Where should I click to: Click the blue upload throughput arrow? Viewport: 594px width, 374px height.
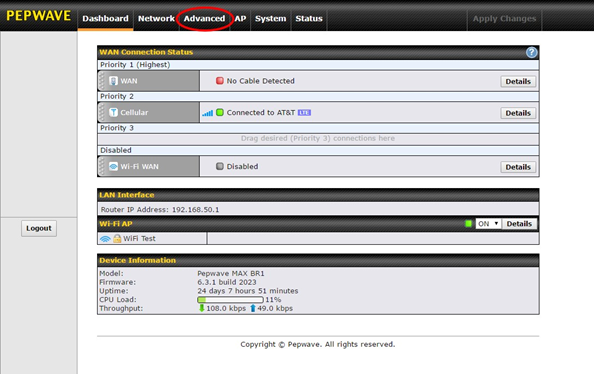(253, 308)
